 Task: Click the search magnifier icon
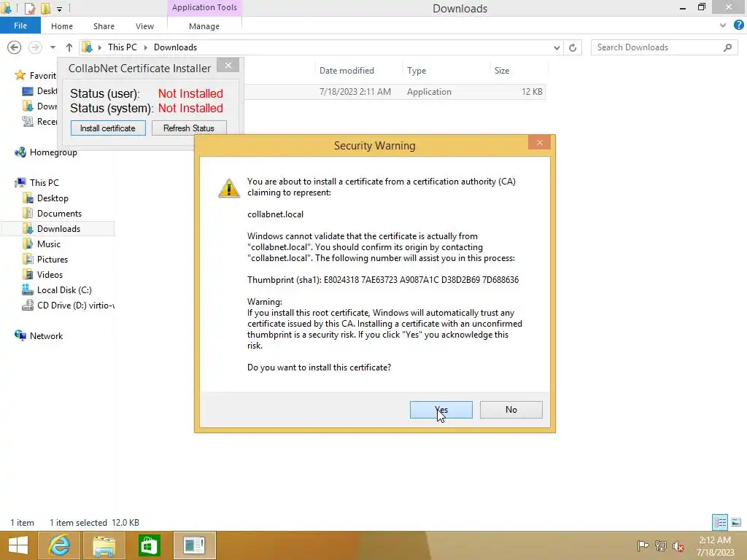point(727,47)
